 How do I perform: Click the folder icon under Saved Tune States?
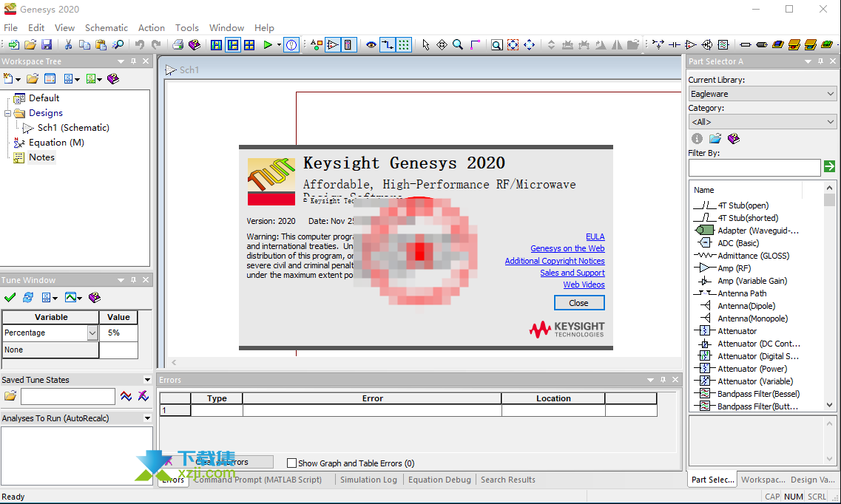pos(10,396)
